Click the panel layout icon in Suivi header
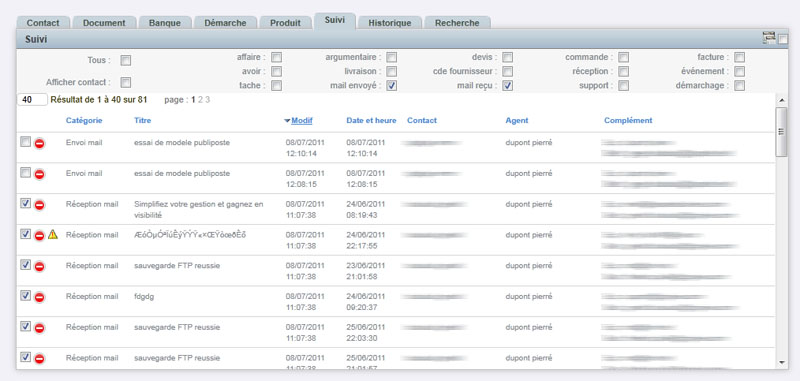 (x=769, y=37)
